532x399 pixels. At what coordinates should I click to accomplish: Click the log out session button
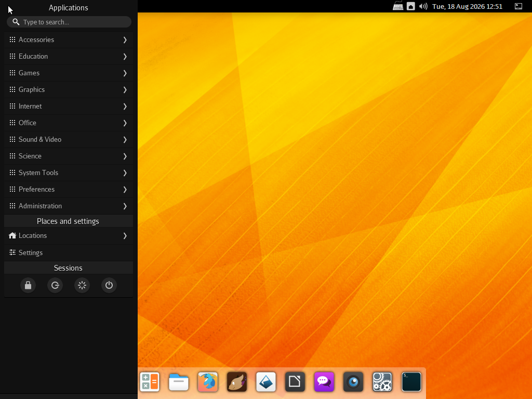(x=55, y=285)
